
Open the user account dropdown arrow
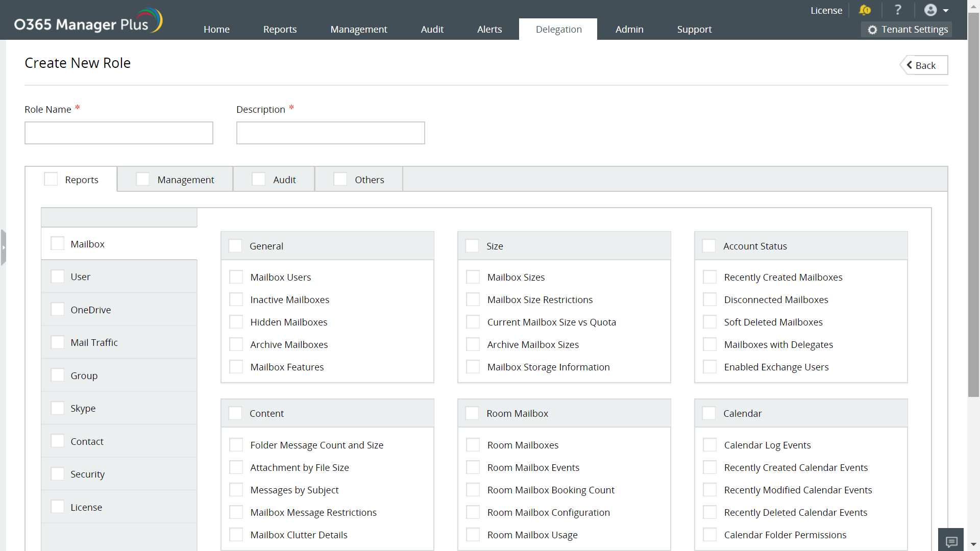pos(946,11)
